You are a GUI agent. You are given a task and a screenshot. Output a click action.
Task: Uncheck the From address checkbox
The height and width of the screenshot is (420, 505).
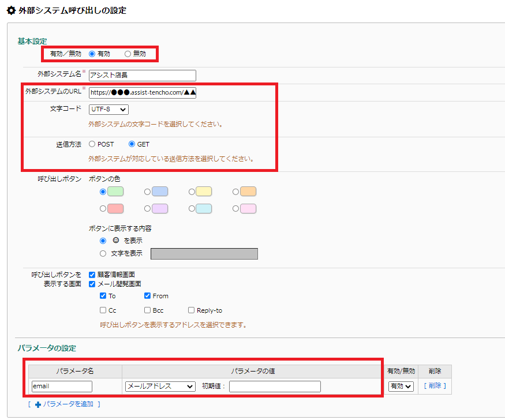click(147, 295)
